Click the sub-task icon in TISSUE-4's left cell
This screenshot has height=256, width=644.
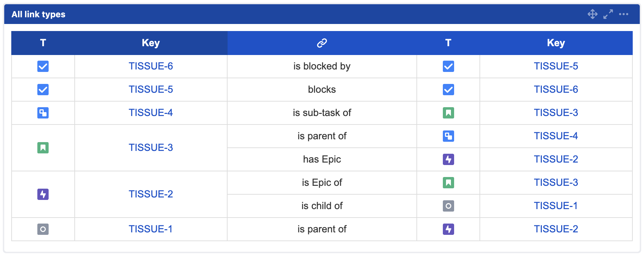point(43,113)
